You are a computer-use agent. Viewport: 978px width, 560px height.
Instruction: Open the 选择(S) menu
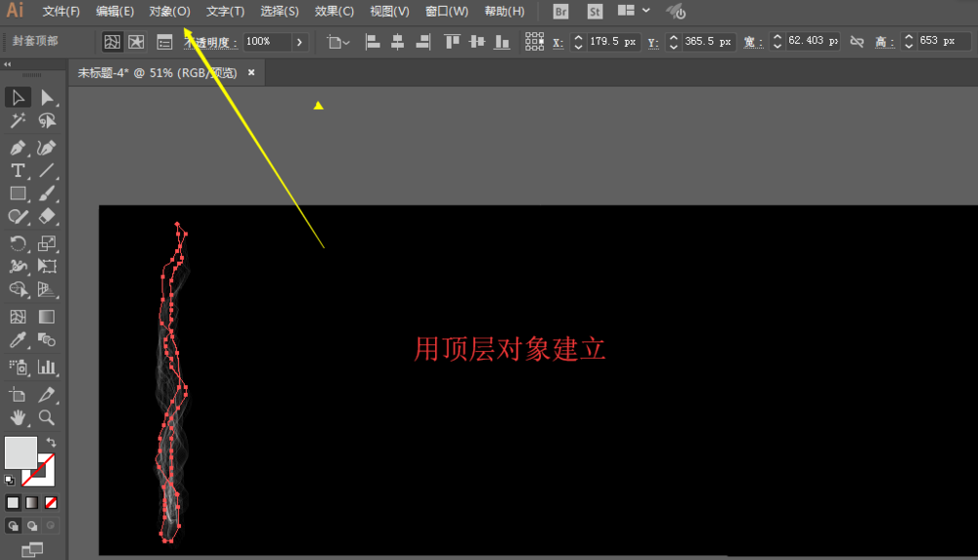pos(280,11)
